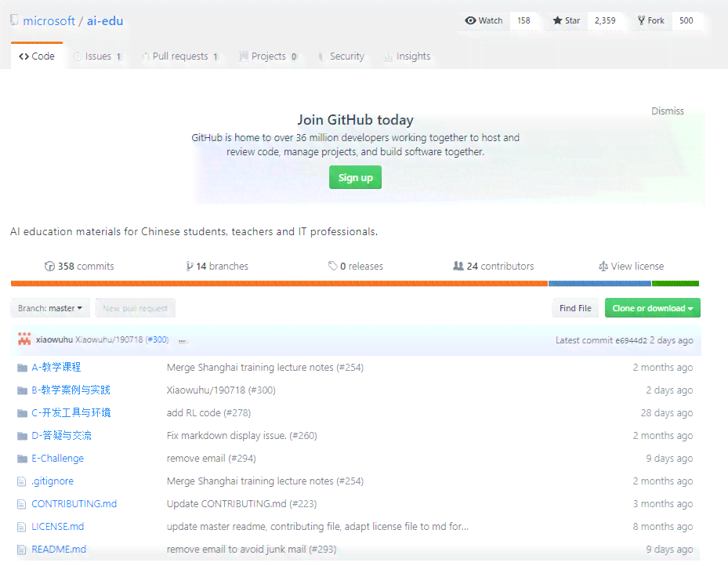Open the B-教学案例与实践 folder
The width and height of the screenshot is (728, 566).
click(71, 390)
